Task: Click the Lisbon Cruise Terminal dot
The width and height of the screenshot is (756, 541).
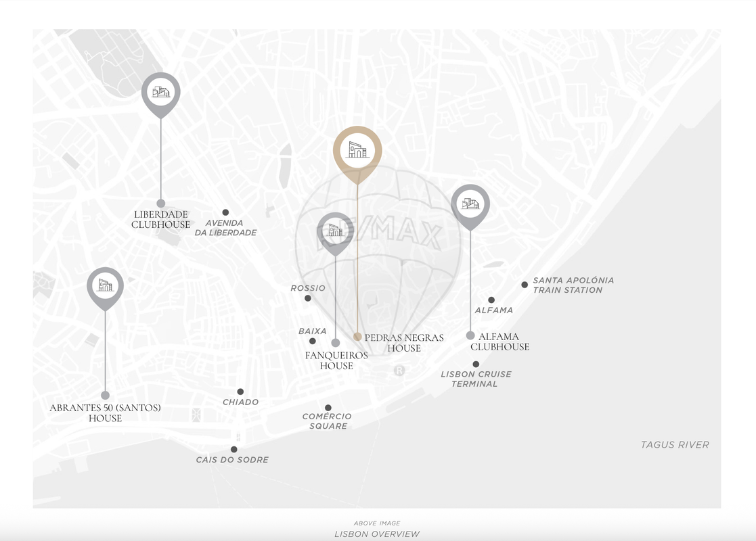Action: [x=476, y=364]
